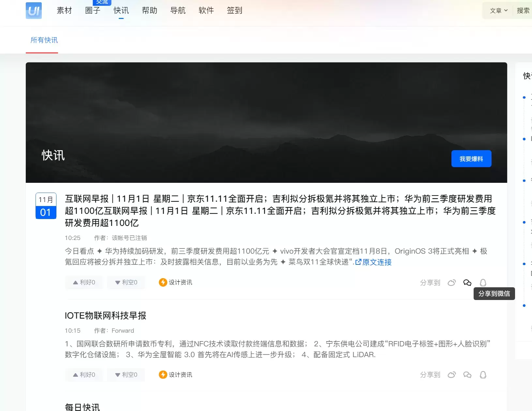Image resolution: width=532 pixels, height=411 pixels.
Task: Click the 搜索 search field
Action: pos(523,10)
